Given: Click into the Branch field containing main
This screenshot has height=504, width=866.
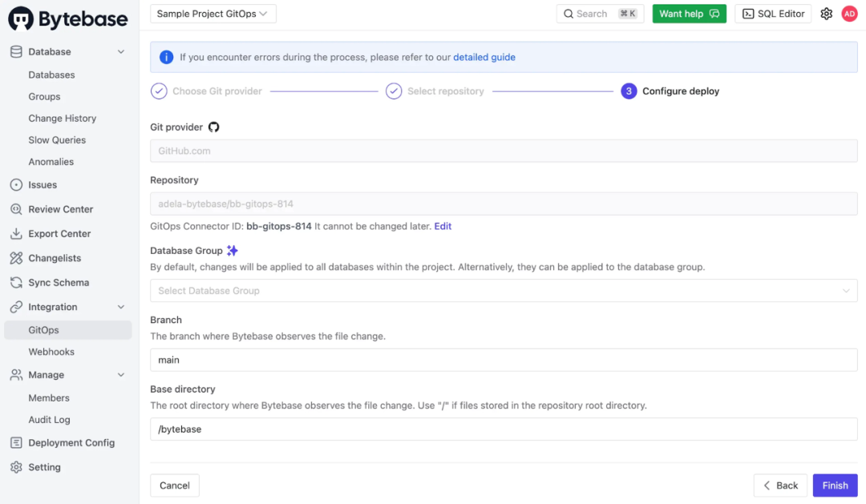Looking at the screenshot, I should 504,360.
